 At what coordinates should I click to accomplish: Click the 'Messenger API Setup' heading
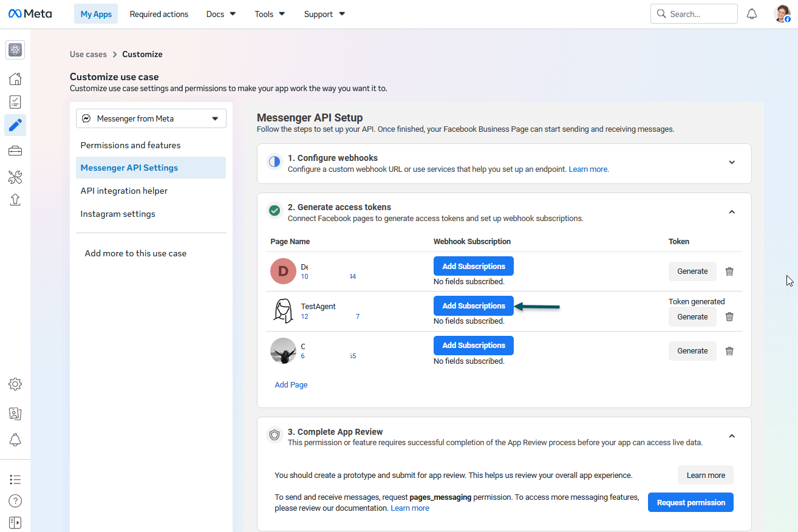pos(310,118)
